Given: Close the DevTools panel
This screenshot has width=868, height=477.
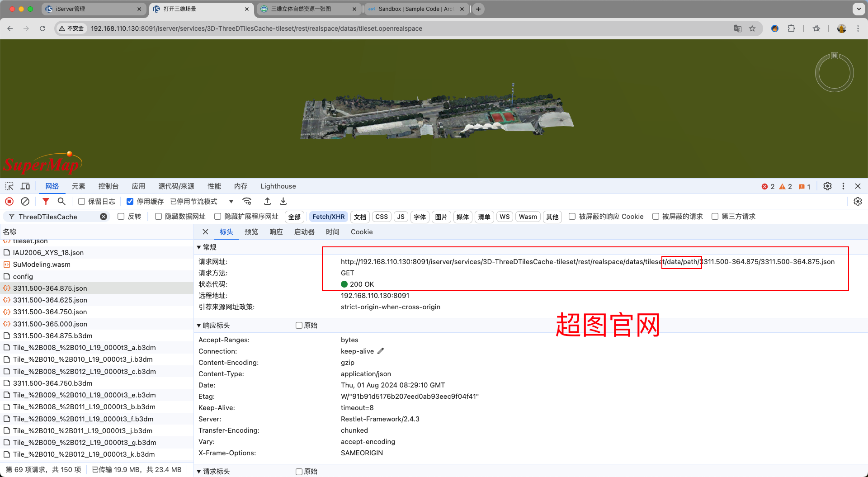Looking at the screenshot, I should (858, 186).
